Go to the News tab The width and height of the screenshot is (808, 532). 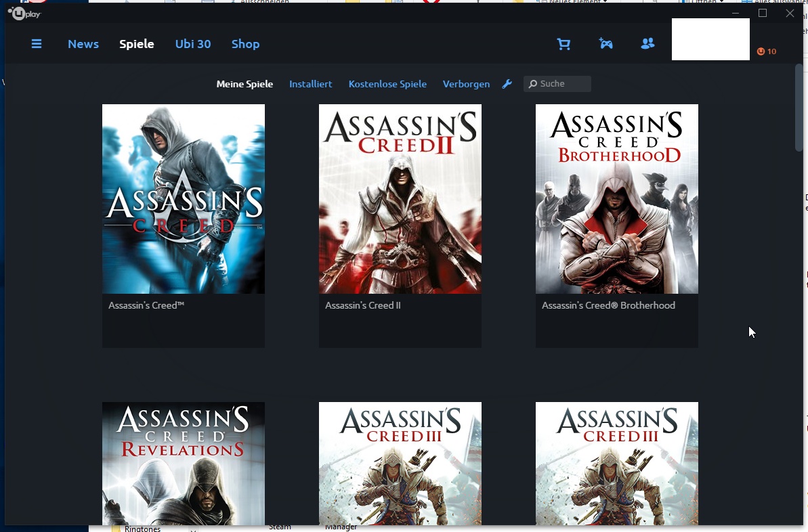(83, 44)
